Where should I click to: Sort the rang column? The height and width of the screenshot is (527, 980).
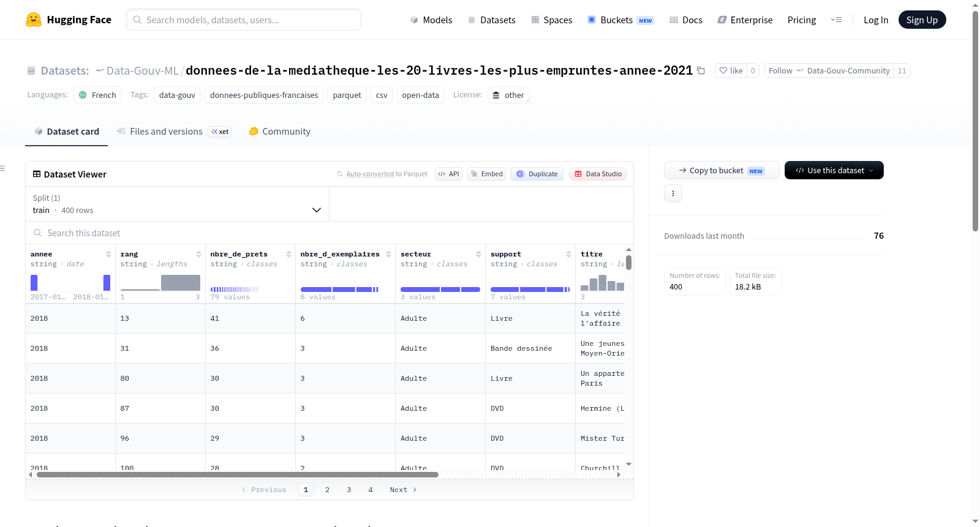[x=198, y=254]
